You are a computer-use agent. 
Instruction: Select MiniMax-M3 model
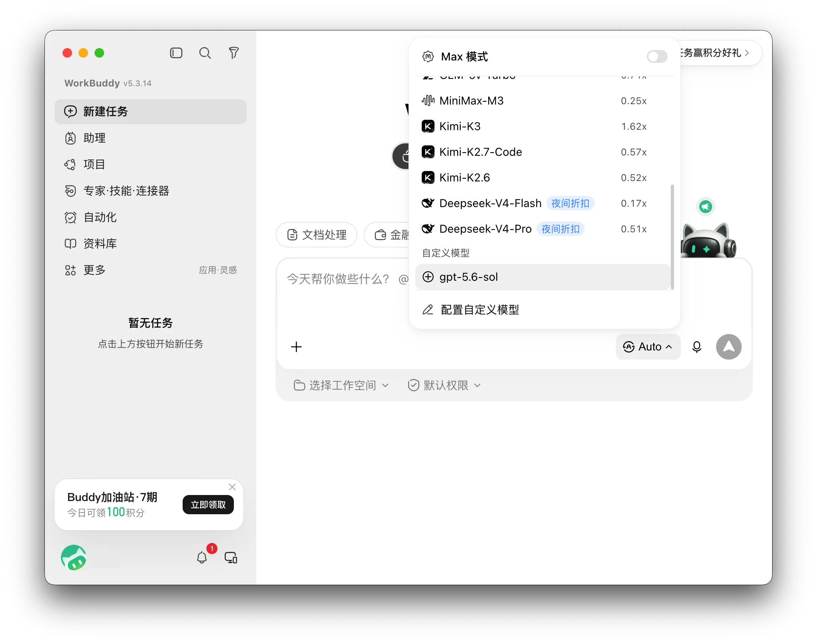(543, 101)
